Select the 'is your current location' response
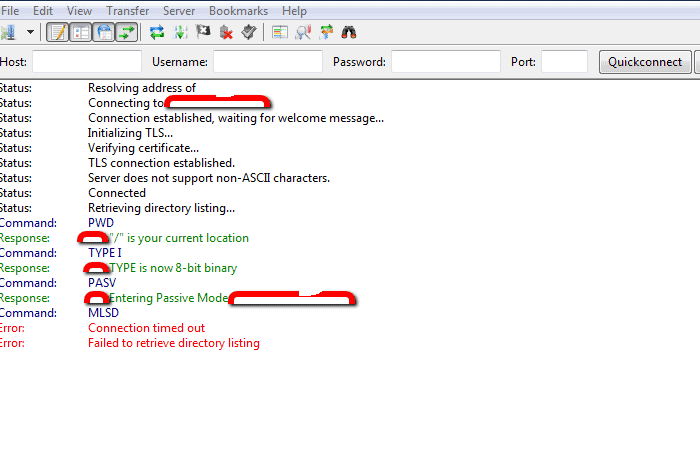 [179, 238]
